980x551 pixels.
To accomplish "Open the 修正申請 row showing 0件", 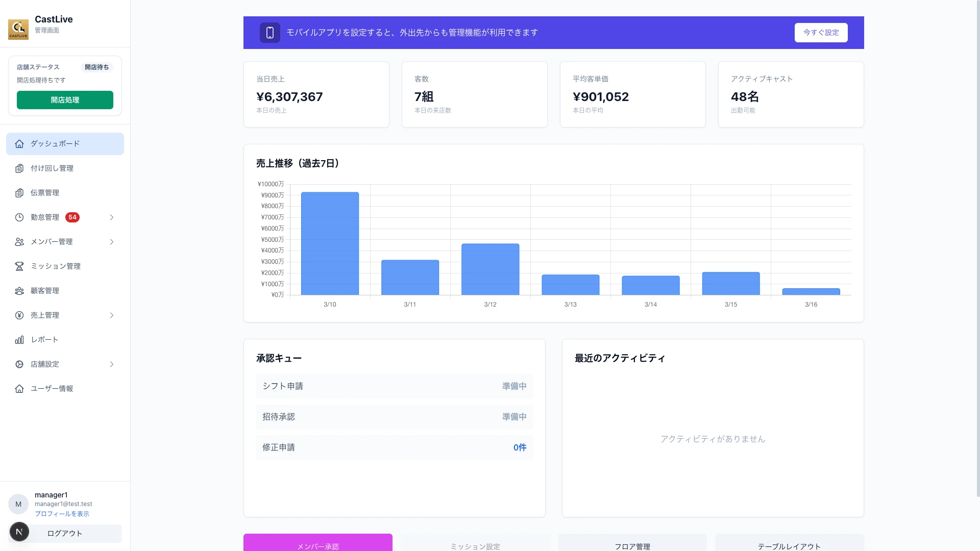I will [x=394, y=447].
